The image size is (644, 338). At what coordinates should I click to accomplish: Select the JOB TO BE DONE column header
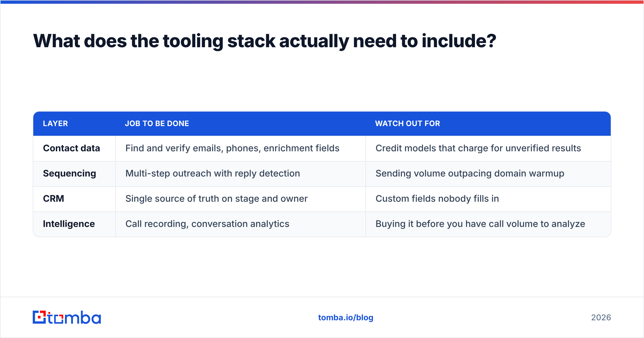click(x=157, y=123)
